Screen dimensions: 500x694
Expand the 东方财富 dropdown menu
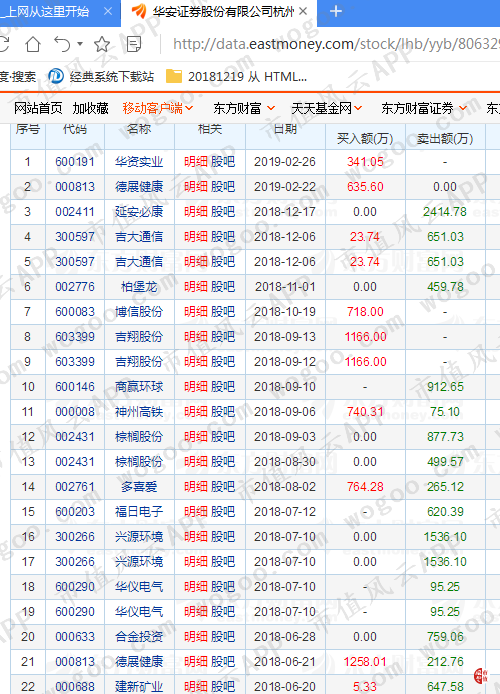244,108
